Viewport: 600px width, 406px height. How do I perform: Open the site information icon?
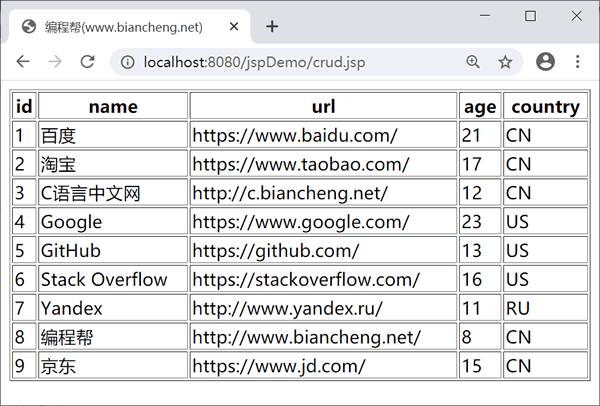[x=127, y=62]
